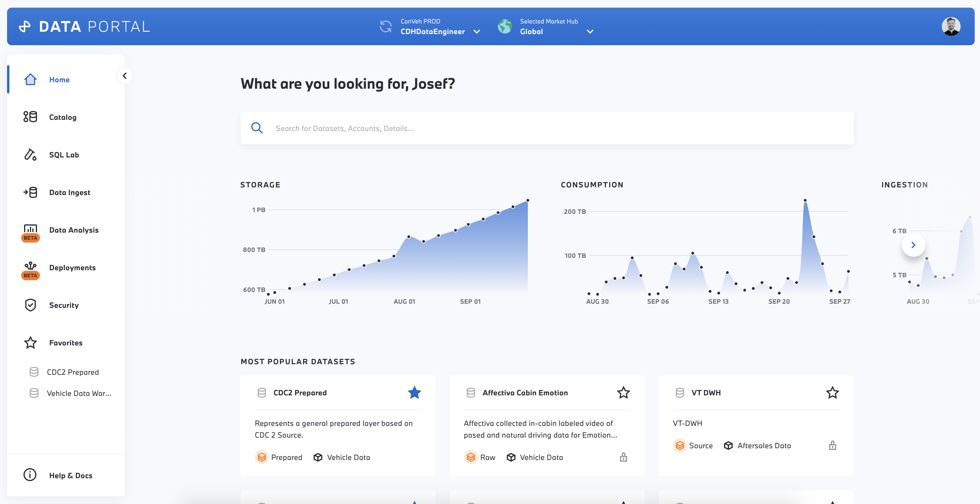Image resolution: width=980 pixels, height=504 pixels.
Task: Open the Catalog section
Action: 63,116
